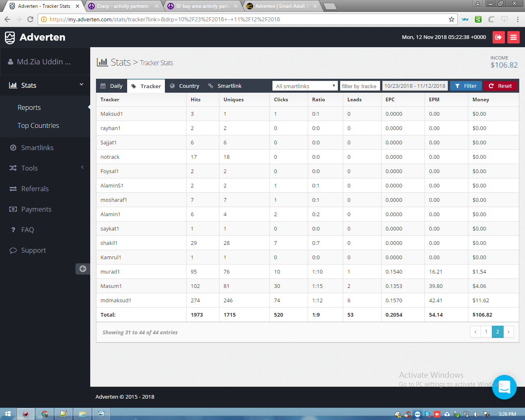
Task: Bookmark page with the star icon
Action: tap(452, 19)
